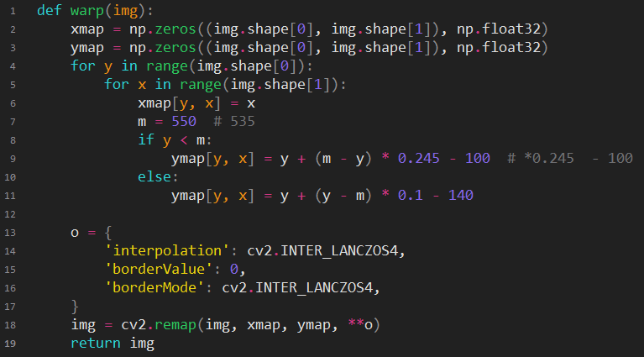Click 'for y in' loop keyword on line 4
The image size is (644, 357).
(104, 66)
